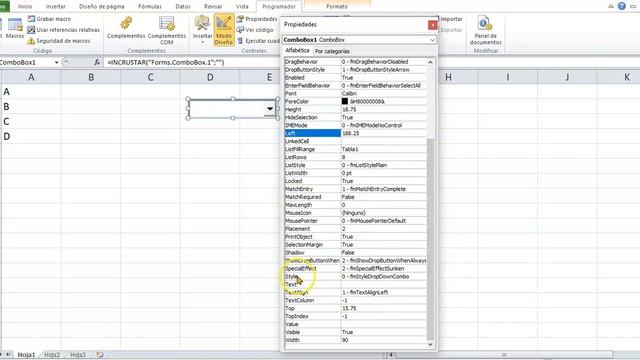This screenshot has height=360, width=640.
Task: Switch to Revisar ribbon tab
Action: coord(213,7)
